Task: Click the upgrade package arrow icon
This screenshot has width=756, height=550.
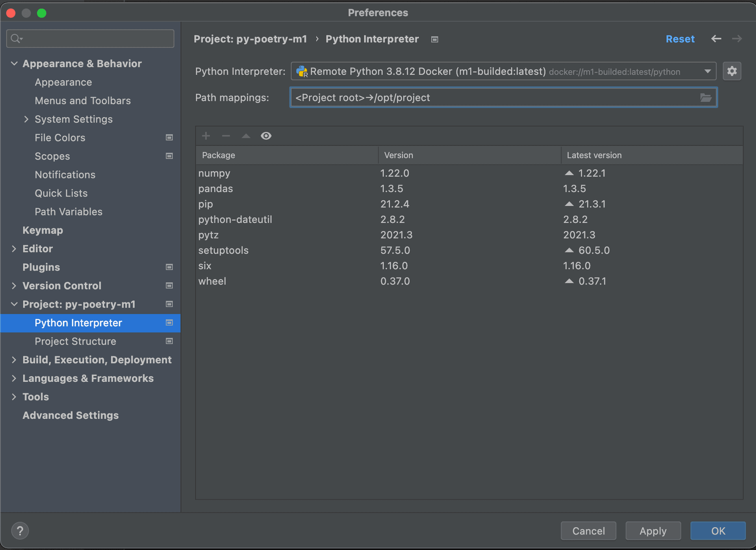Action: 246,136
